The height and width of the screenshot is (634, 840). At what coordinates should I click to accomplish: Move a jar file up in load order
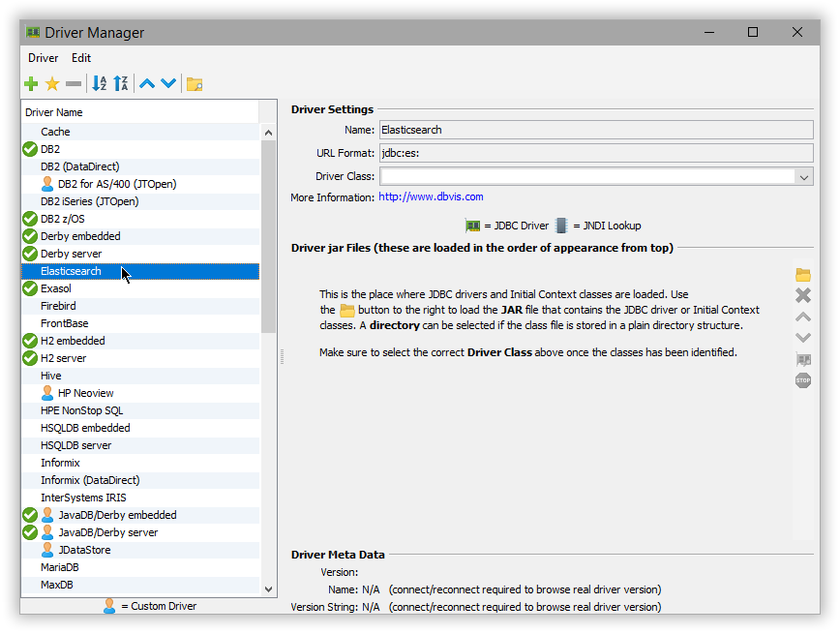pyautogui.click(x=803, y=317)
